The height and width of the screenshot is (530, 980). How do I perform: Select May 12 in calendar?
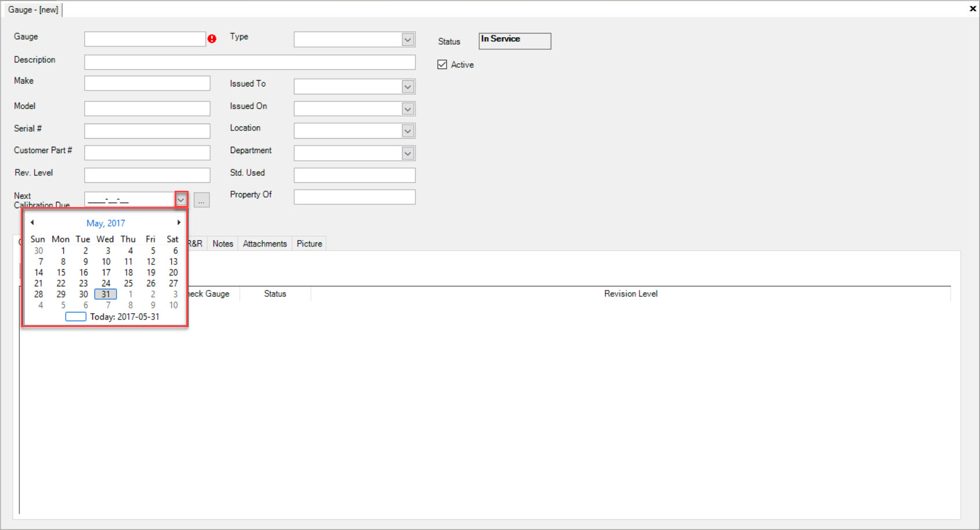tap(151, 262)
